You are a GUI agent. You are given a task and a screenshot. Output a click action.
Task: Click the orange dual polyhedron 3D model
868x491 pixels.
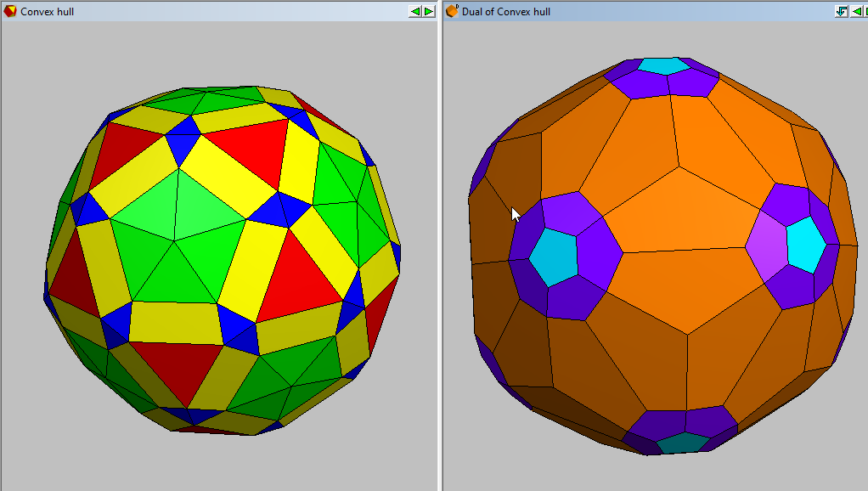coord(662,256)
